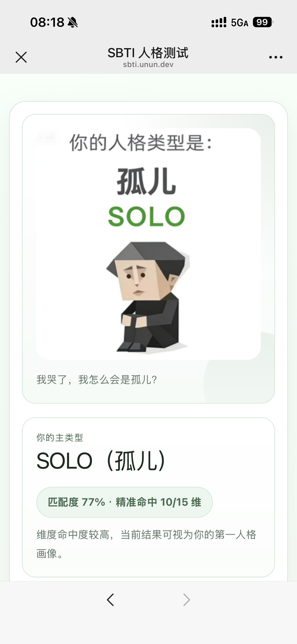Tap the 维度命中度较高 description text
The height and width of the screenshot is (644, 297).
146,544
